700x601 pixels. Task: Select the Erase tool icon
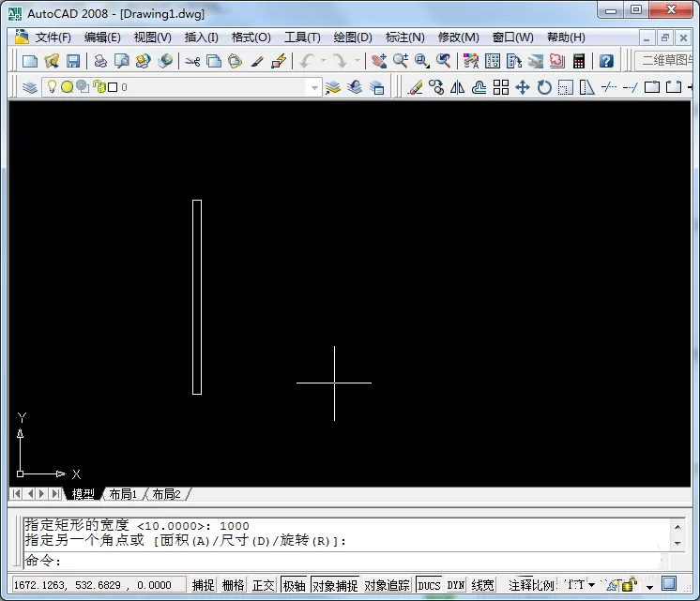[x=415, y=87]
